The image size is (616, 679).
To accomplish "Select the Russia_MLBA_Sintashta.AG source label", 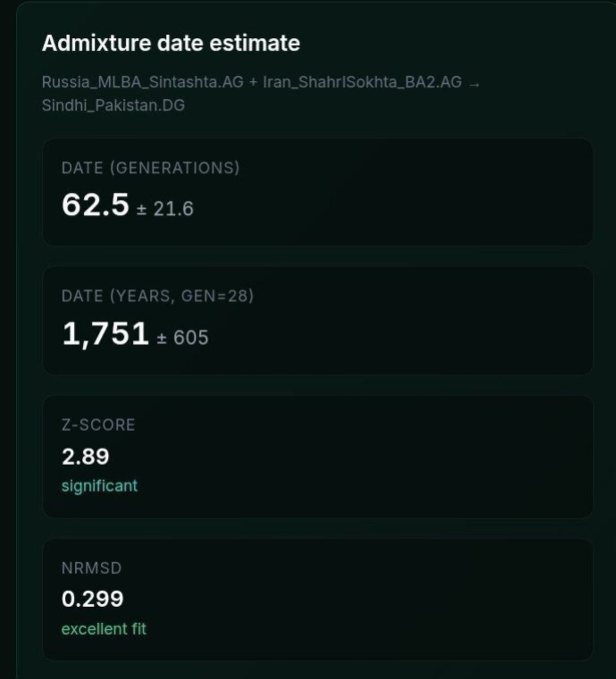I will [143, 82].
